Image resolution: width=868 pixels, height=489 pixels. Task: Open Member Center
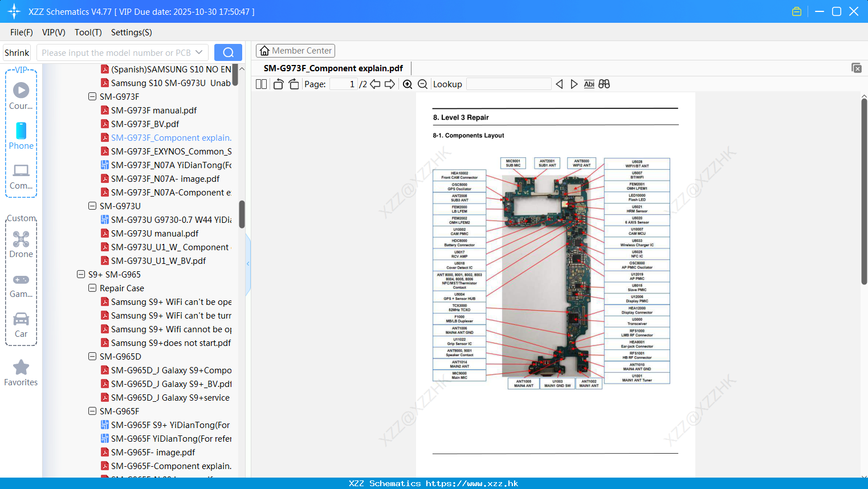click(295, 51)
